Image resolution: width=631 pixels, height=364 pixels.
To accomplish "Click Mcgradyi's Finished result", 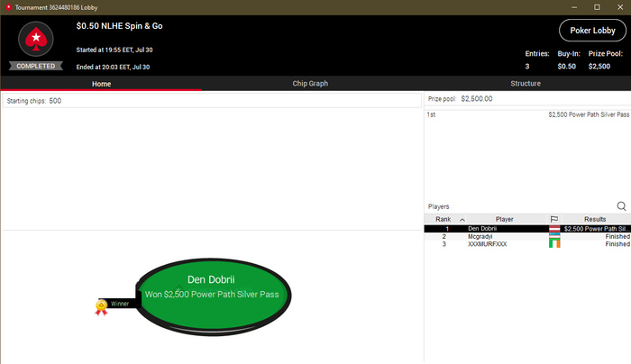I will click(617, 236).
